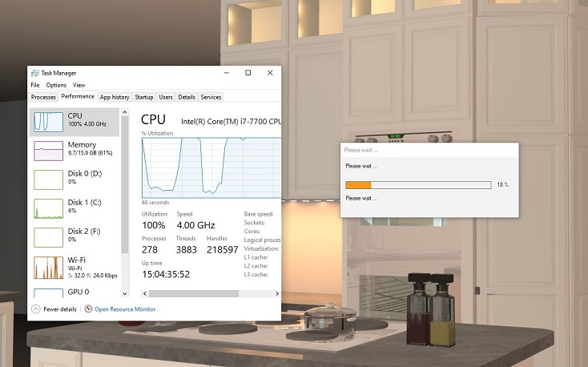Click the sidebar scroll up arrow
This screenshot has height=367, width=588.
(x=125, y=112)
